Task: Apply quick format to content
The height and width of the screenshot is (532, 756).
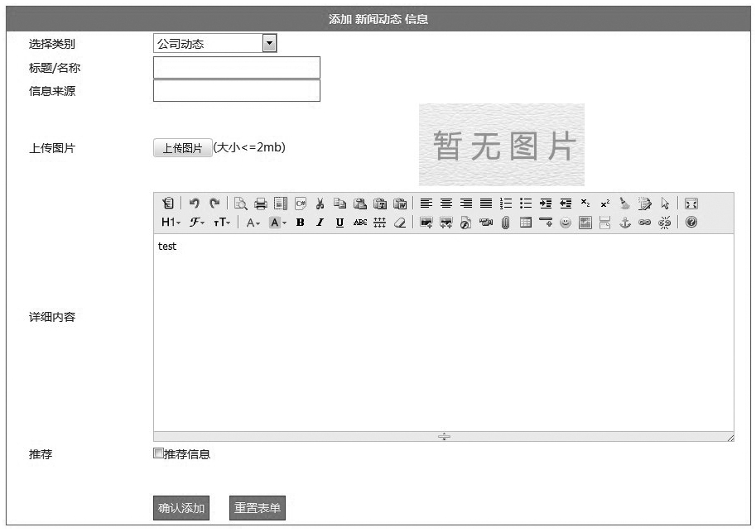Action: point(644,204)
